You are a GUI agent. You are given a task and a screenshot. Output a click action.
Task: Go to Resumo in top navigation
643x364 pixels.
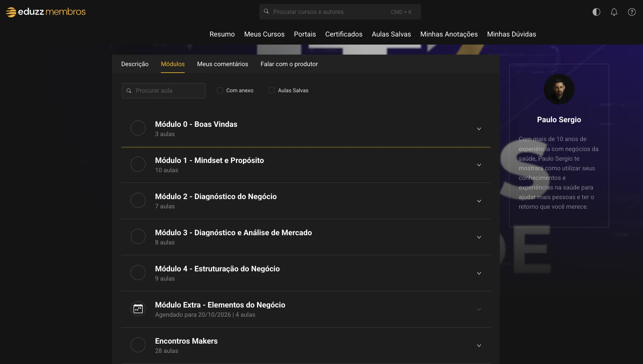222,34
